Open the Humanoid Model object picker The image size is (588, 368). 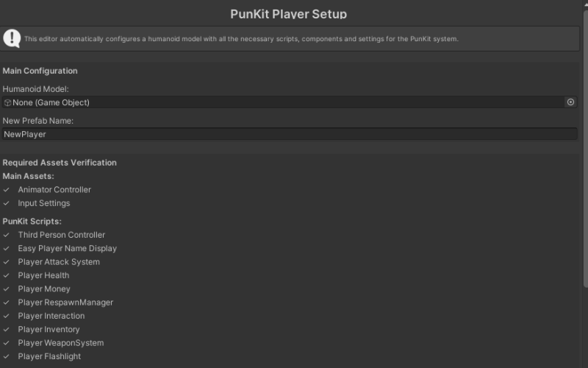(570, 102)
